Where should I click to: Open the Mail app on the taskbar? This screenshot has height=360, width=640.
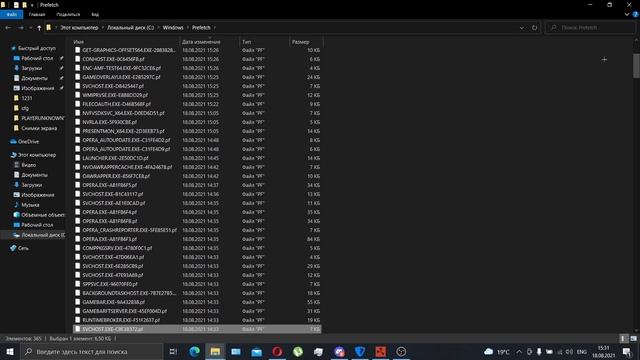click(257, 351)
